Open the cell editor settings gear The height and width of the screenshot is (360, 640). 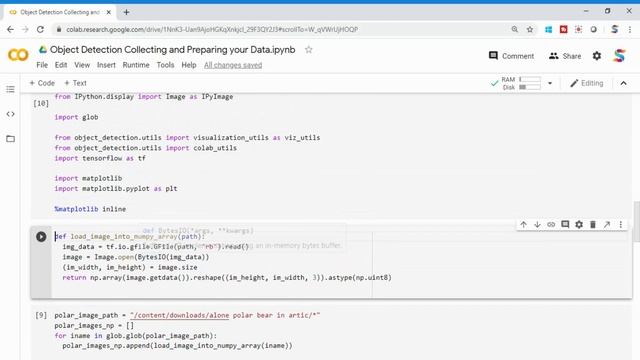(x=579, y=224)
